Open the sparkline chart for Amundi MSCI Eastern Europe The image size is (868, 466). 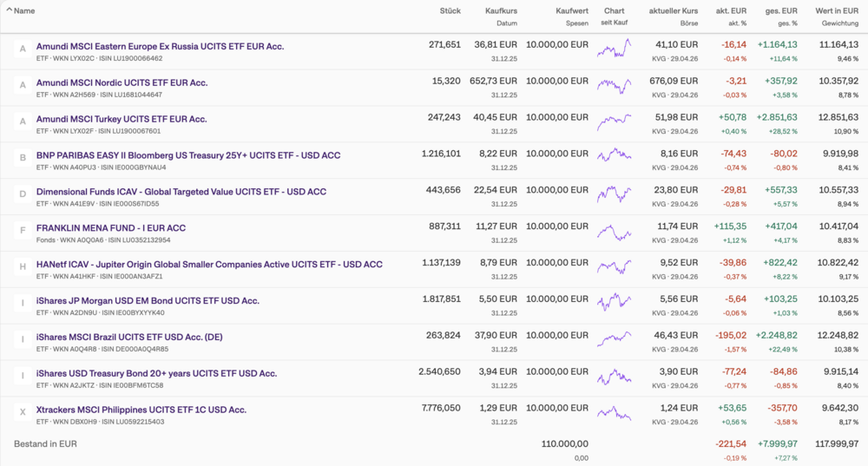point(614,49)
